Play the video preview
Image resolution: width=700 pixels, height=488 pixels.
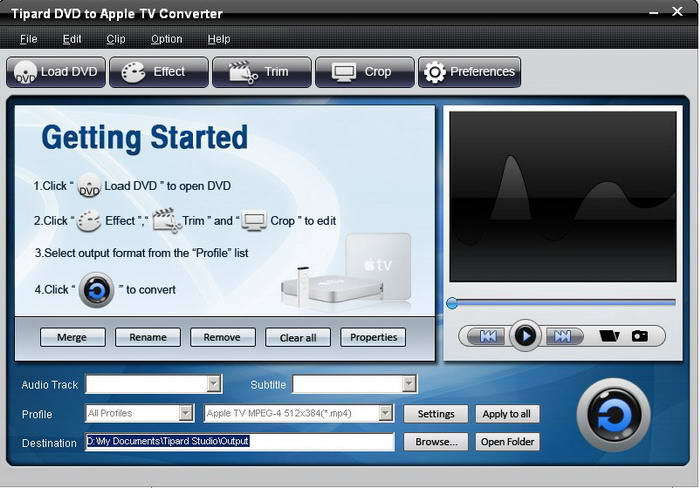click(525, 335)
